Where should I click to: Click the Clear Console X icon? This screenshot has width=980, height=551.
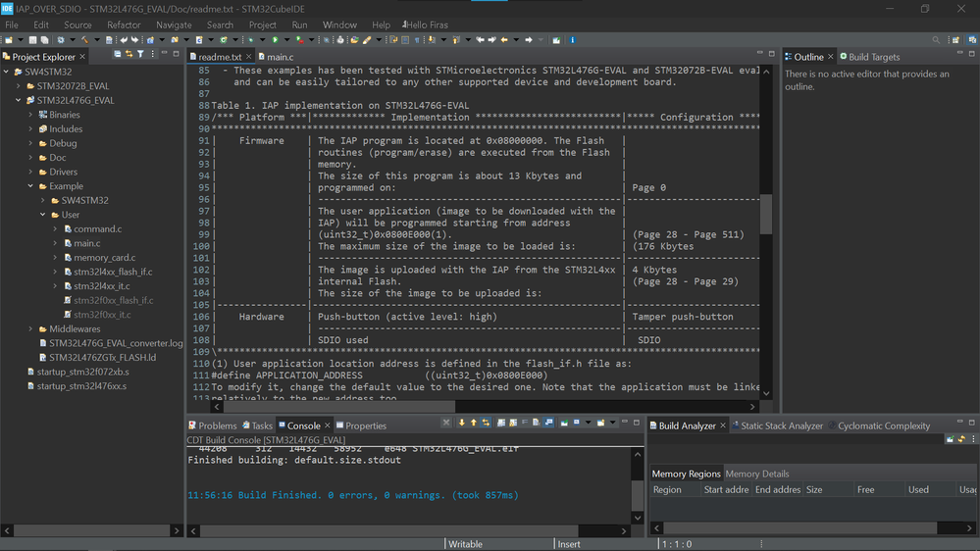446,423
